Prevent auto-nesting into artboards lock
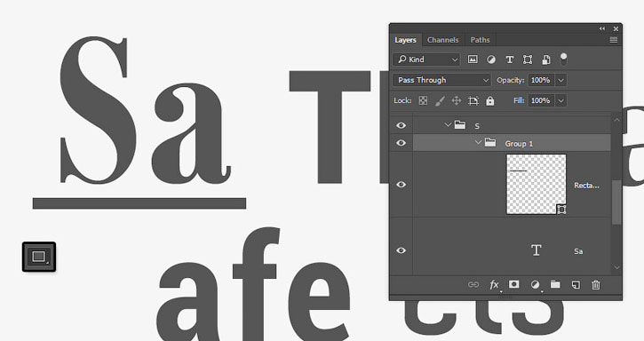 (473, 100)
